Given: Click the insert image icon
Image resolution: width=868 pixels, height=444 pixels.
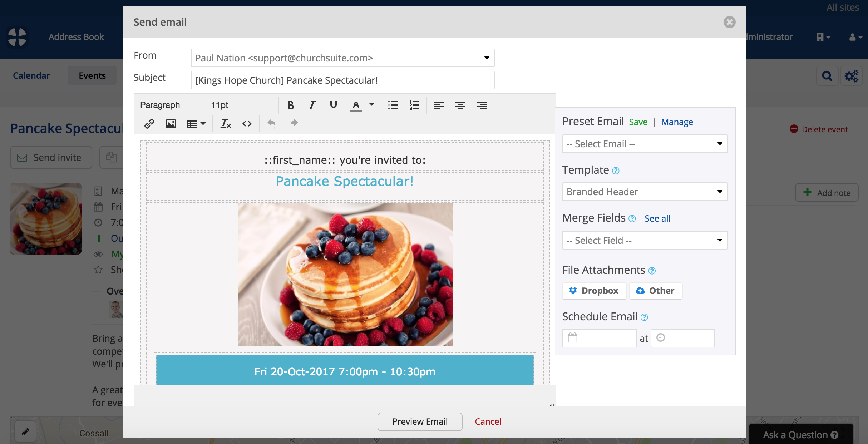Looking at the screenshot, I should click(x=171, y=124).
